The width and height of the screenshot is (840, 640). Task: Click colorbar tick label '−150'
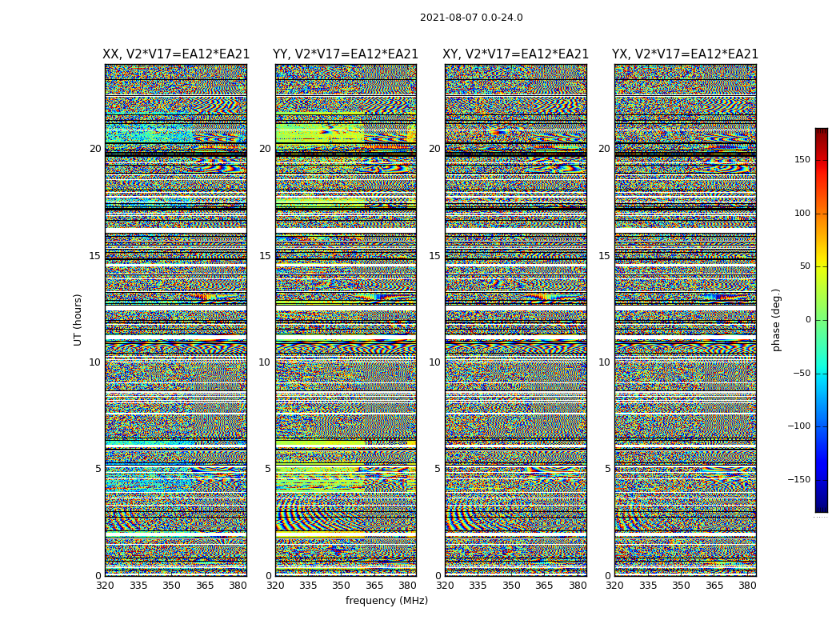(798, 479)
